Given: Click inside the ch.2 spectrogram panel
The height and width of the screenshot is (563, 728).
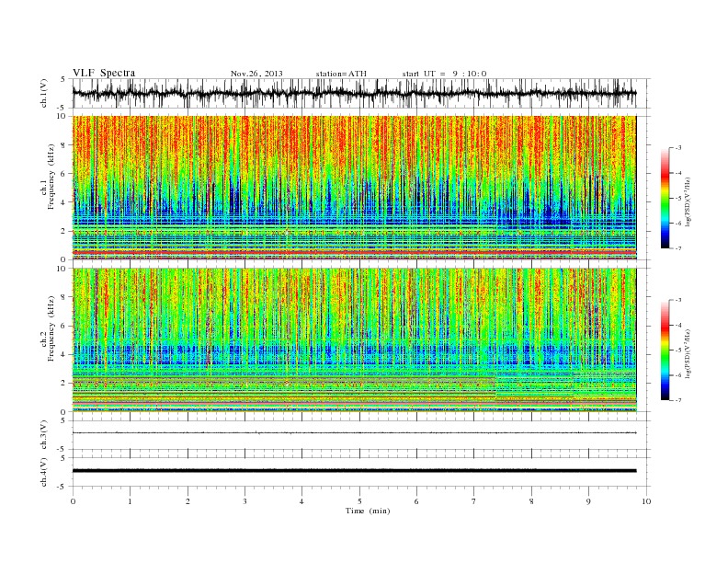Looking at the screenshot, I should point(354,339).
